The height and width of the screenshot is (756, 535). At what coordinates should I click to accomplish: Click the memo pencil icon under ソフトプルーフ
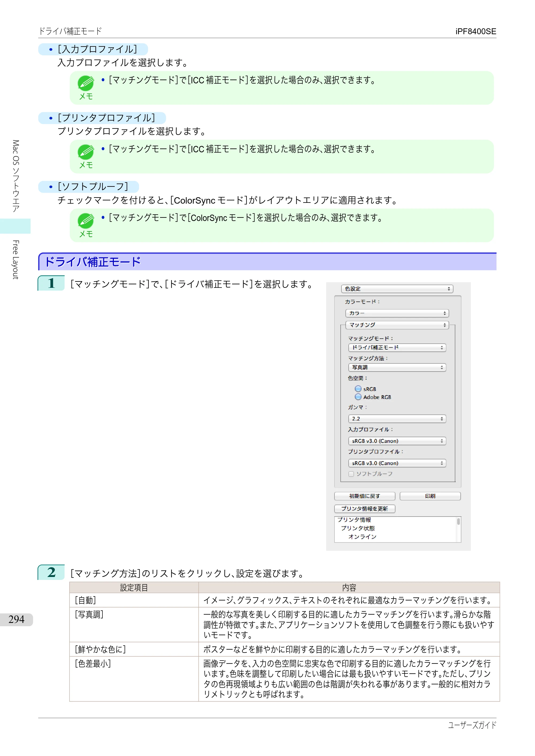(x=86, y=221)
